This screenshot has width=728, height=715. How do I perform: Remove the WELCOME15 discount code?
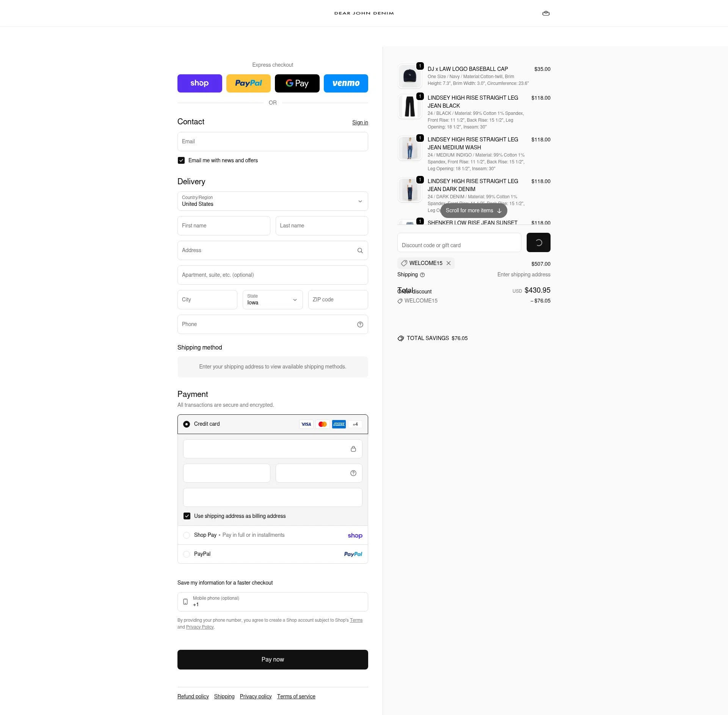[x=449, y=263]
